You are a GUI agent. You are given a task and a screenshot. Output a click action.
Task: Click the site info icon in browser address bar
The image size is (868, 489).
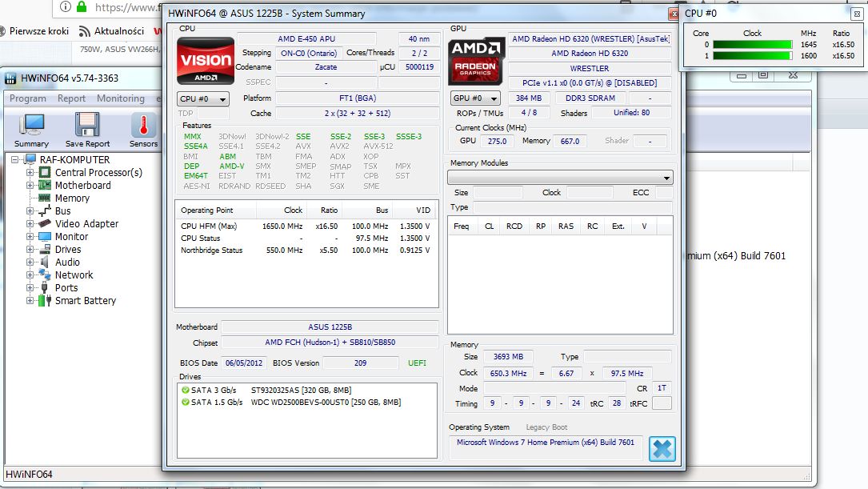tap(66, 6)
